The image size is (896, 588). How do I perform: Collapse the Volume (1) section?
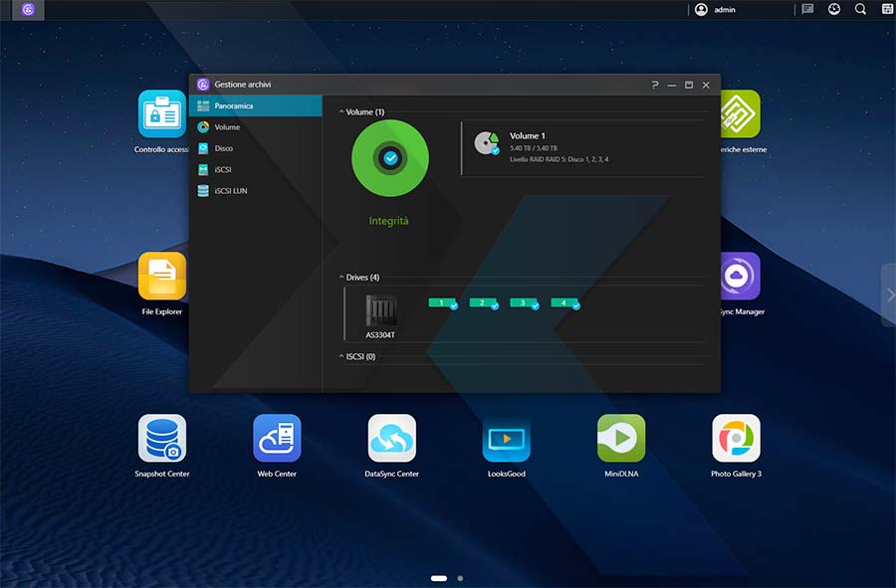[x=341, y=112]
